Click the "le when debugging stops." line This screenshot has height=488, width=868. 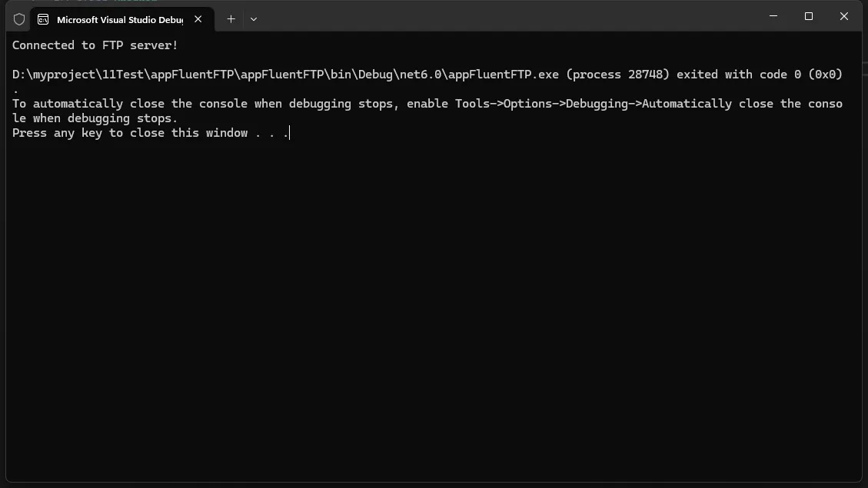pos(95,118)
